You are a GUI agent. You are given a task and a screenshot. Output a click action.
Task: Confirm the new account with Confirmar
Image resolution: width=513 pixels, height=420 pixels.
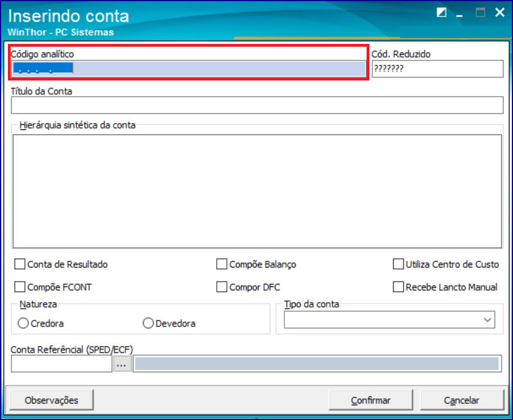(371, 400)
